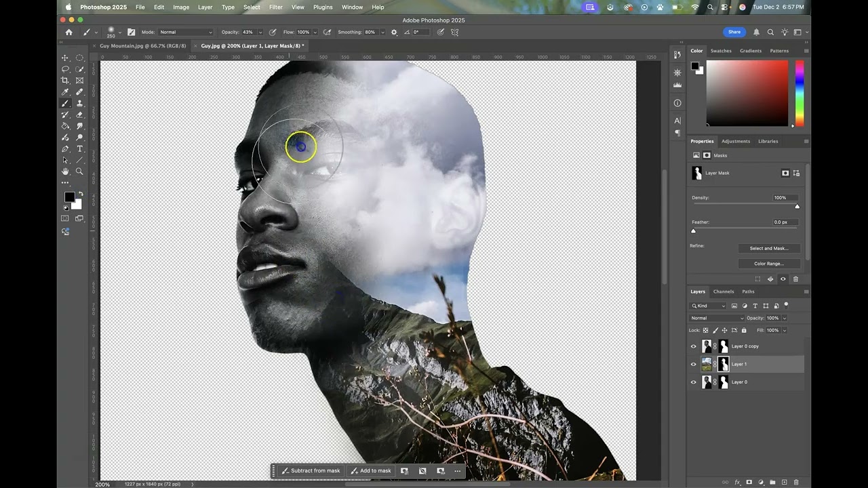Toggle lock transparent pixels
The height and width of the screenshot is (488, 868).
[x=705, y=330]
